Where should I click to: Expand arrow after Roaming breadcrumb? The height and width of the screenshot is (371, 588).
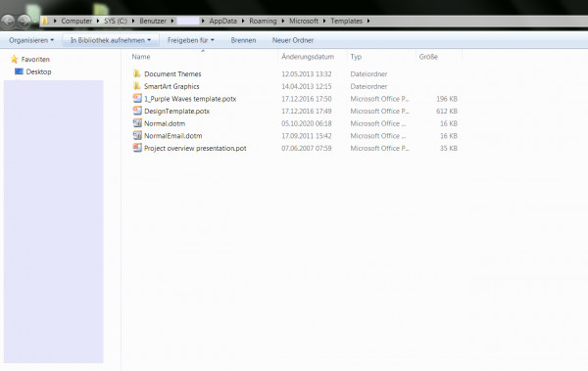283,21
